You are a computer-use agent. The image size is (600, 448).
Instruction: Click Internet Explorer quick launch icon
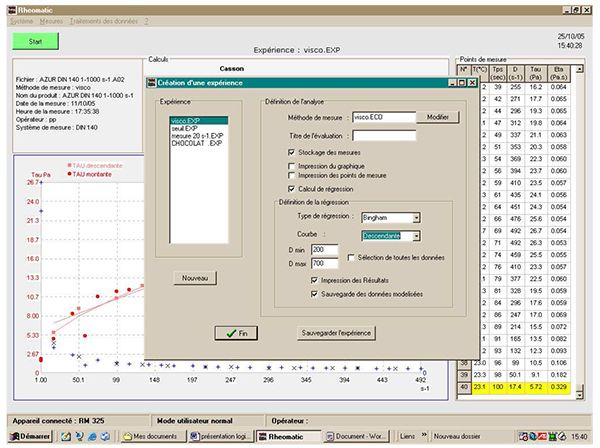pos(92,436)
